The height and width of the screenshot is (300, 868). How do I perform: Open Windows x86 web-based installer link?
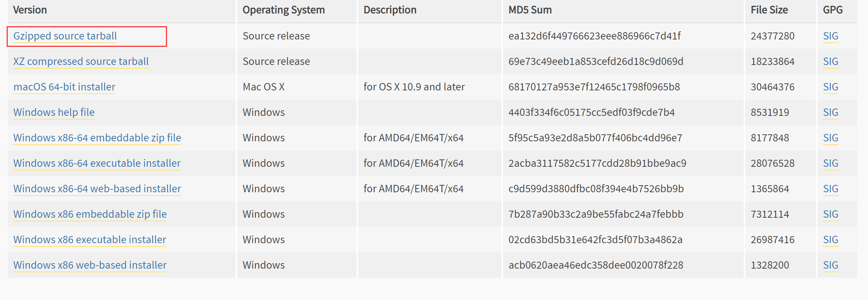point(90,265)
